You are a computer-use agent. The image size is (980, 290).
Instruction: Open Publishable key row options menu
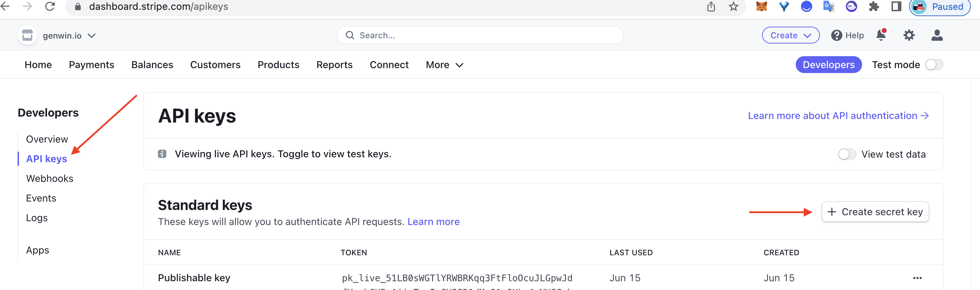tap(917, 278)
